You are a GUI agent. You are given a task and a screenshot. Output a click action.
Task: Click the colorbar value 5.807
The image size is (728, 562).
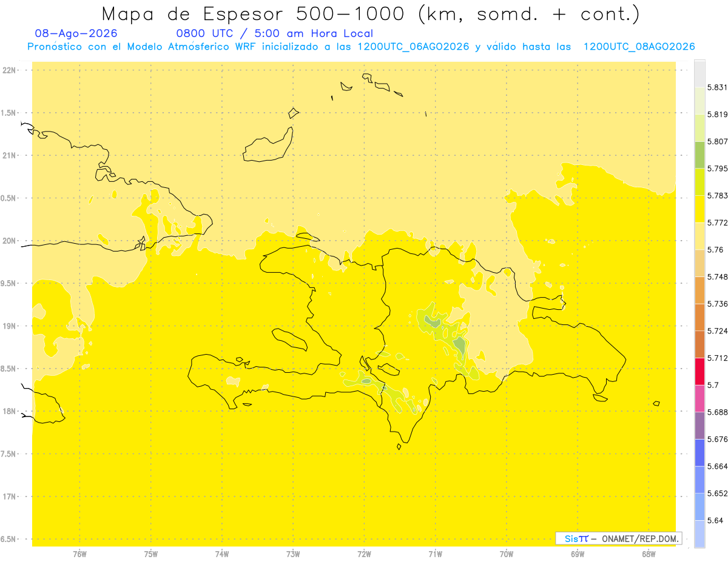tap(718, 141)
